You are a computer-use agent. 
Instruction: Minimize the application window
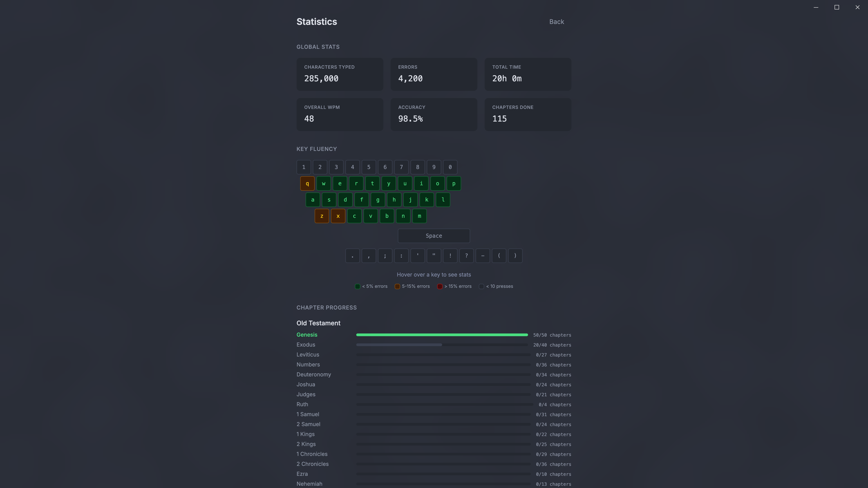[x=816, y=7]
